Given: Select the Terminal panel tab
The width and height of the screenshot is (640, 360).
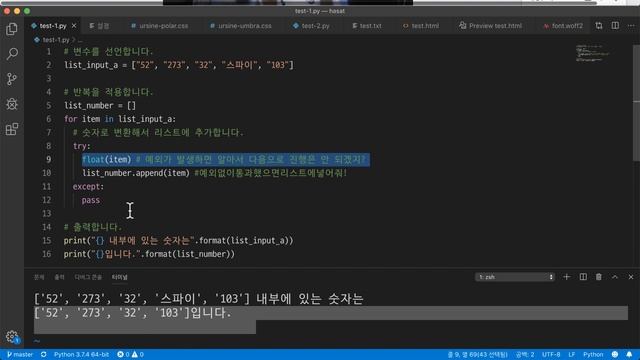Looking at the screenshot, I should 120,277.
